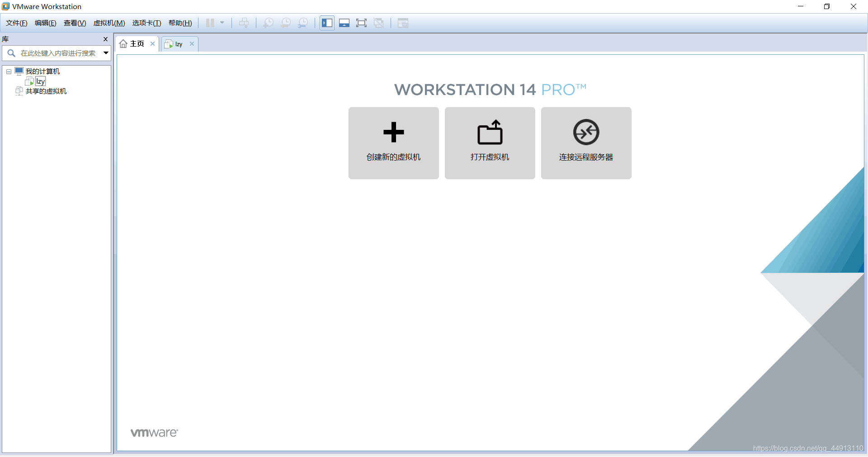Open the library search filter dropdown arrow
Viewport: 868px width, 457px height.
click(x=106, y=53)
